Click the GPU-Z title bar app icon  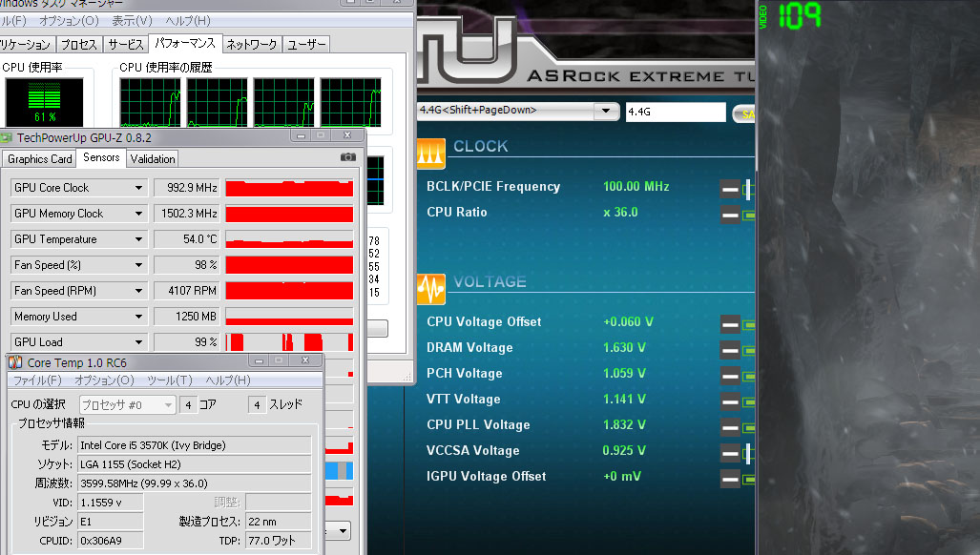point(7,137)
